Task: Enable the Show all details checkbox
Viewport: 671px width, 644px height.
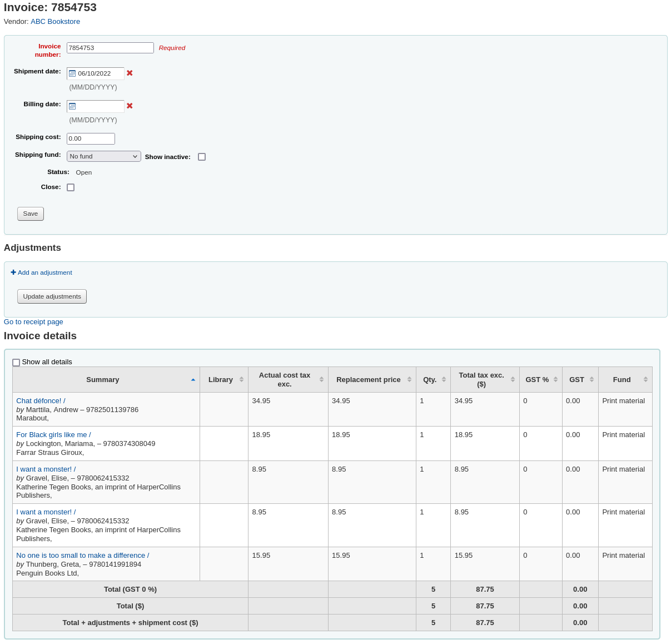Action: [x=16, y=362]
